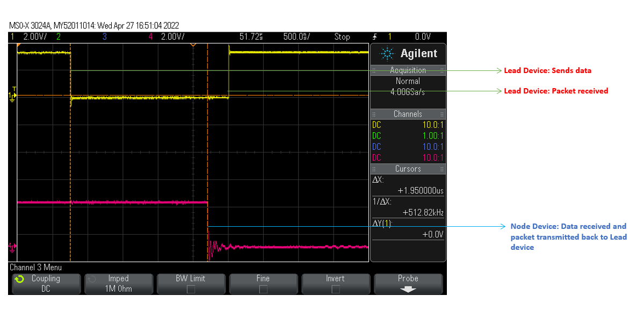The height and width of the screenshot is (317, 644).
Task: Click the Agilent starburst logo icon
Action: [x=387, y=53]
